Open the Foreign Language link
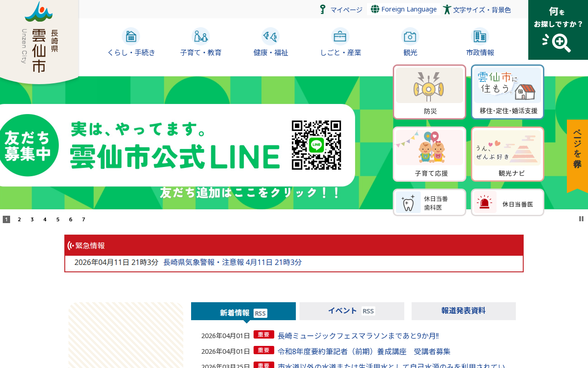The image size is (588, 368). click(x=409, y=9)
